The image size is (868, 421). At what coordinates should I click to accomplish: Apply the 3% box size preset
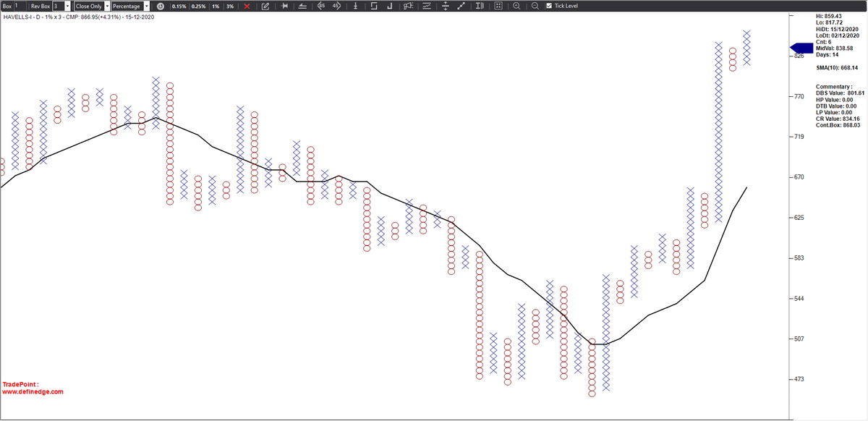click(229, 6)
